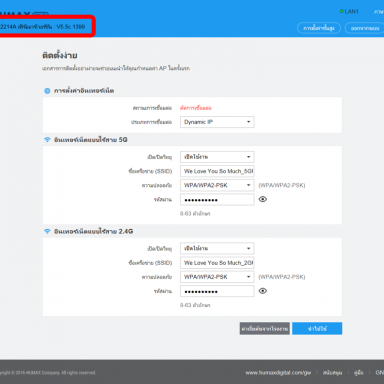The width and height of the screenshot is (384, 384).
Task: Click the 5G SSID name field
Action: click(217, 171)
